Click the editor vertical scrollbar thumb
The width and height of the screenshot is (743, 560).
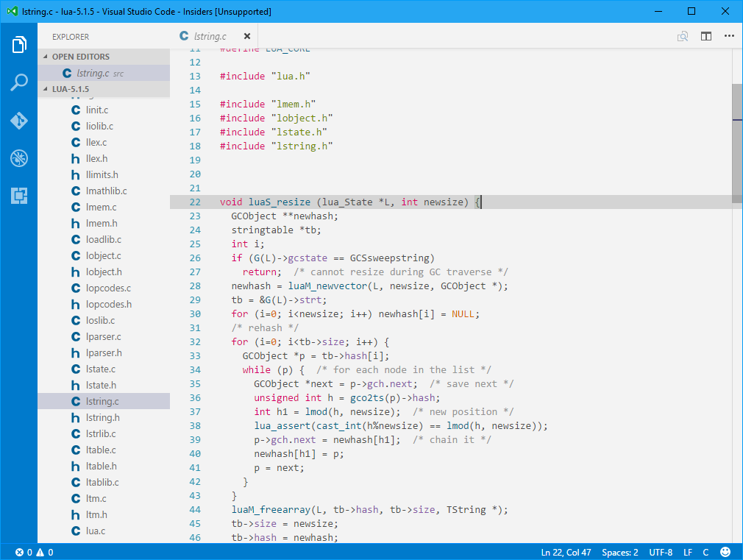tap(737, 143)
